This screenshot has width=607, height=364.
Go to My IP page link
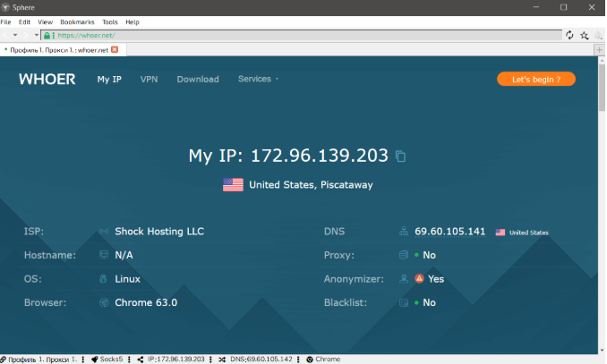[x=109, y=80]
